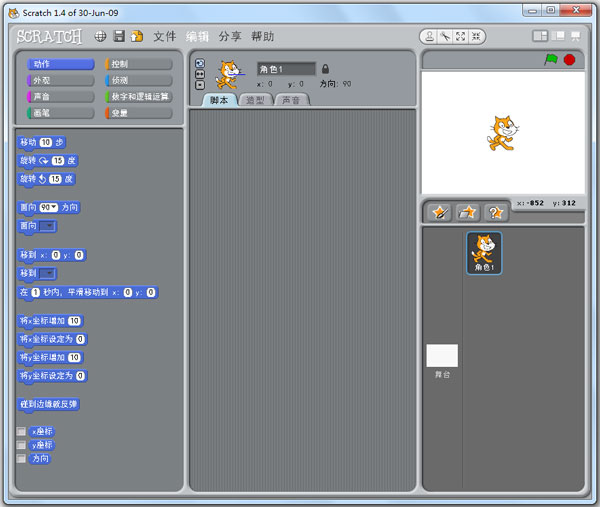Click the grow sprite tool
This screenshot has width=600, height=507.
tap(459, 36)
